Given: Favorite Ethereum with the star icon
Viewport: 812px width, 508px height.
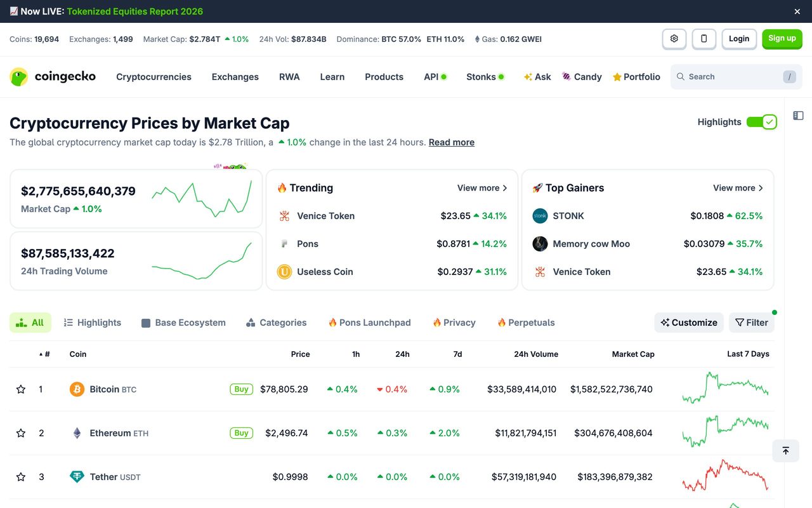Looking at the screenshot, I should tap(21, 433).
